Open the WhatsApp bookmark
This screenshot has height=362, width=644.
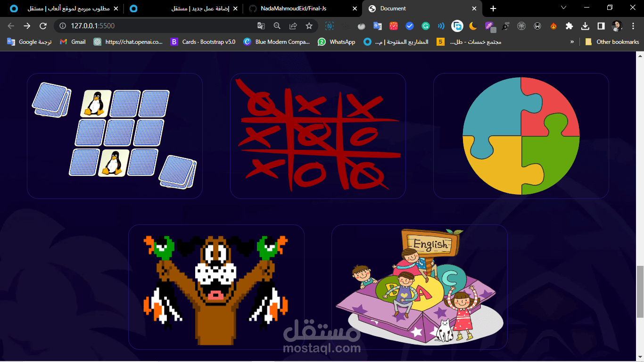tap(337, 42)
